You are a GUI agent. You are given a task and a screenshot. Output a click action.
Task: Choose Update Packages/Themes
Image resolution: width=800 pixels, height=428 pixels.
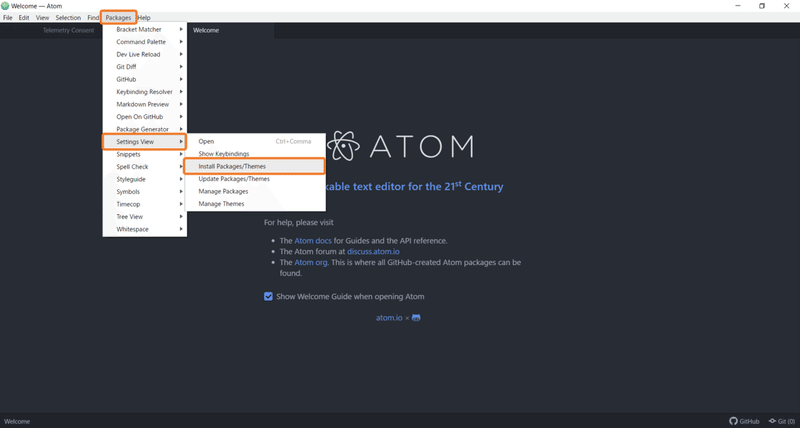click(255, 179)
